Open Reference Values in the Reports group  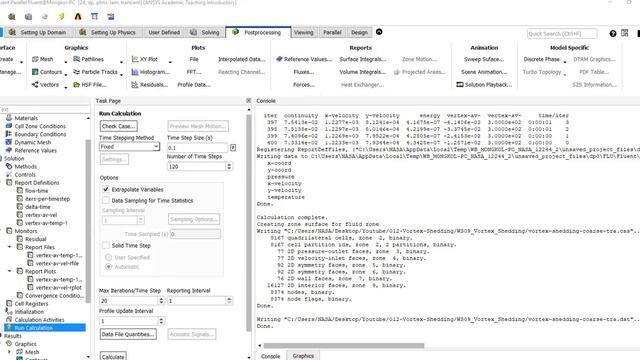tap(304, 59)
